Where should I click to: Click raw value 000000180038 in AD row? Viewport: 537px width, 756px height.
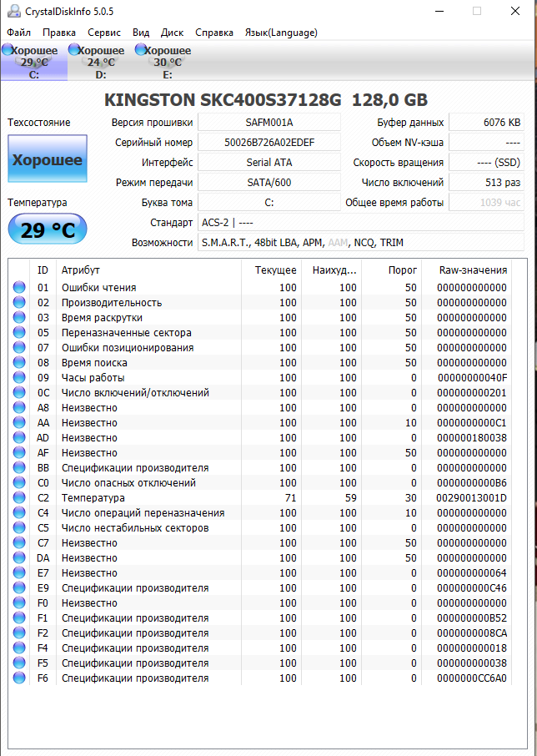(x=472, y=438)
